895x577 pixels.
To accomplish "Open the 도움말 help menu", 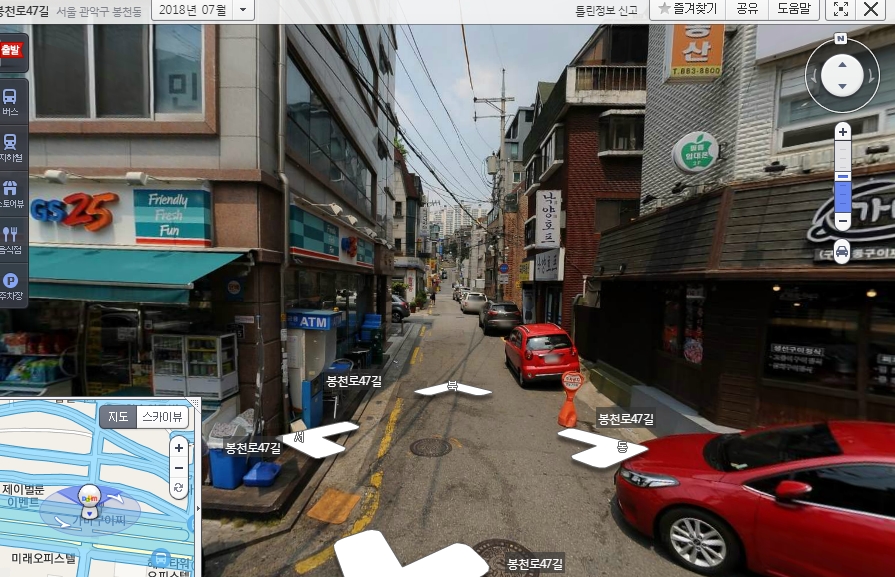I will click(x=795, y=9).
